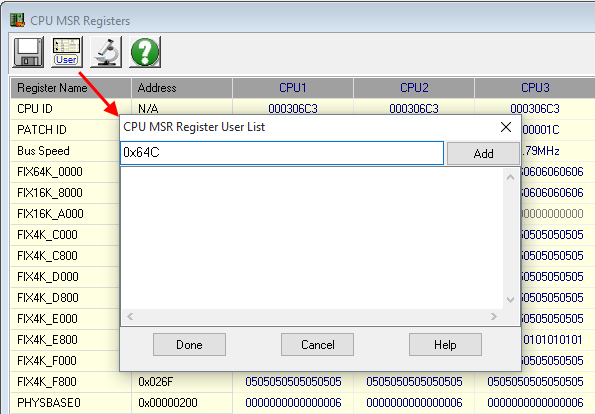
Task: Click CPU1 value for PHYSBASE0
Action: 293,403
